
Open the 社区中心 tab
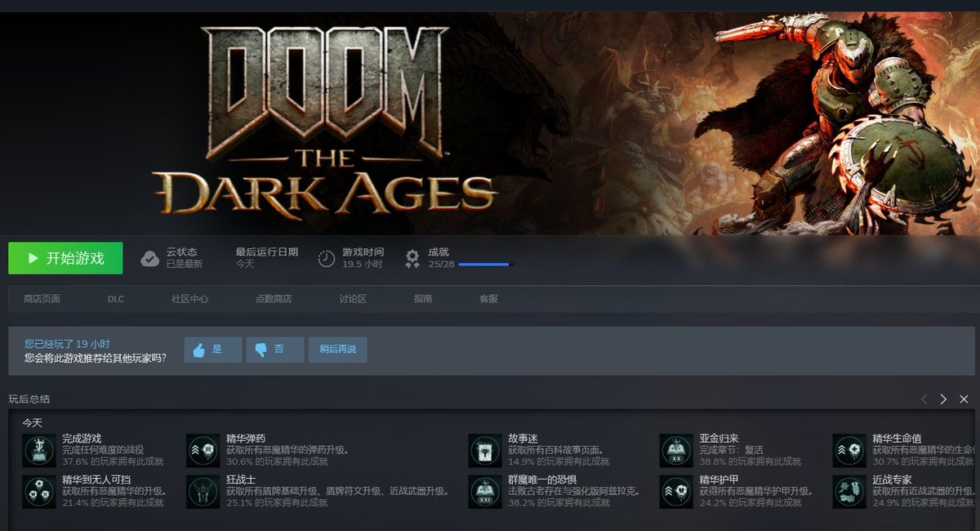(189, 299)
